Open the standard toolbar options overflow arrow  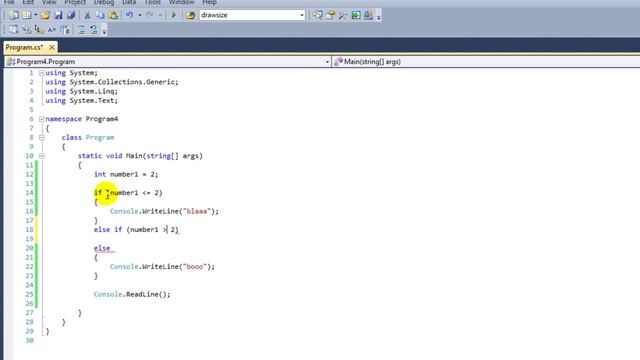pos(379,16)
